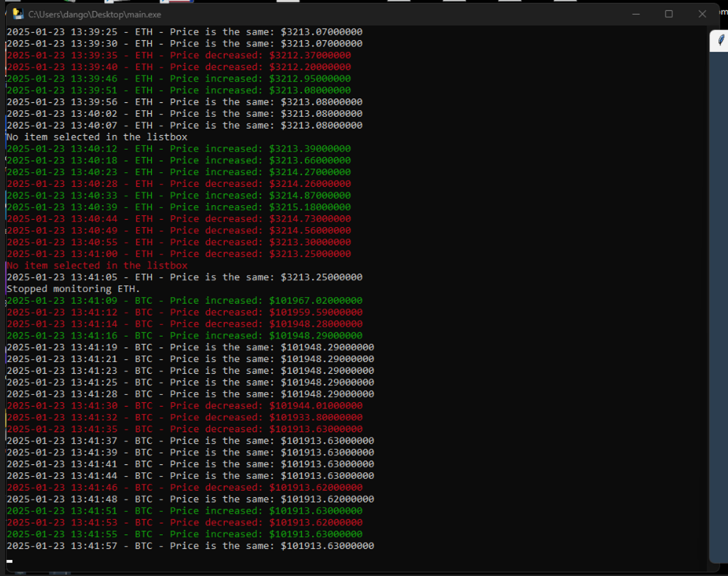Click the blinking cursor at the console's bottom
The image size is (728, 576).
pos(9,561)
